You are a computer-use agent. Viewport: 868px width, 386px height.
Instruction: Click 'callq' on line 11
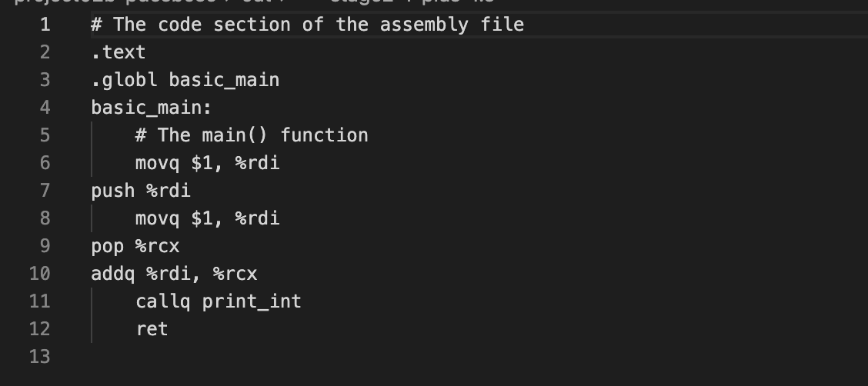pyautogui.click(x=162, y=301)
